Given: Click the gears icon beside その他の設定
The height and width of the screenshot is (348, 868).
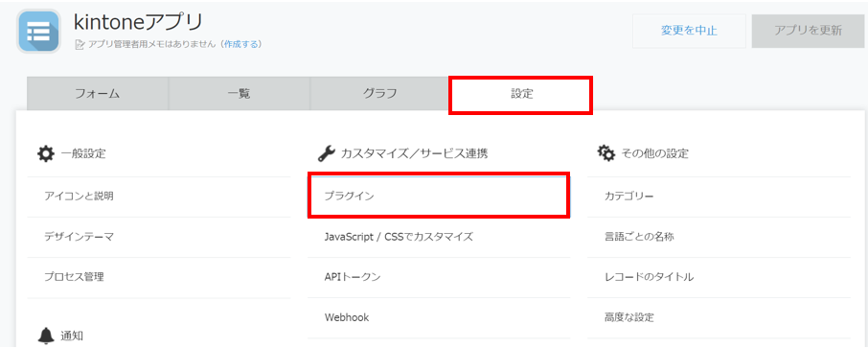Looking at the screenshot, I should coord(606,153).
